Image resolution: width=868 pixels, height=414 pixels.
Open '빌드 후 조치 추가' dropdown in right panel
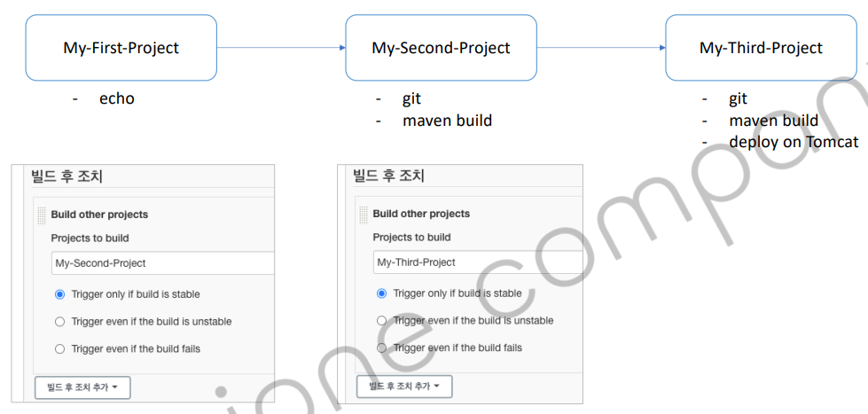pos(404,387)
